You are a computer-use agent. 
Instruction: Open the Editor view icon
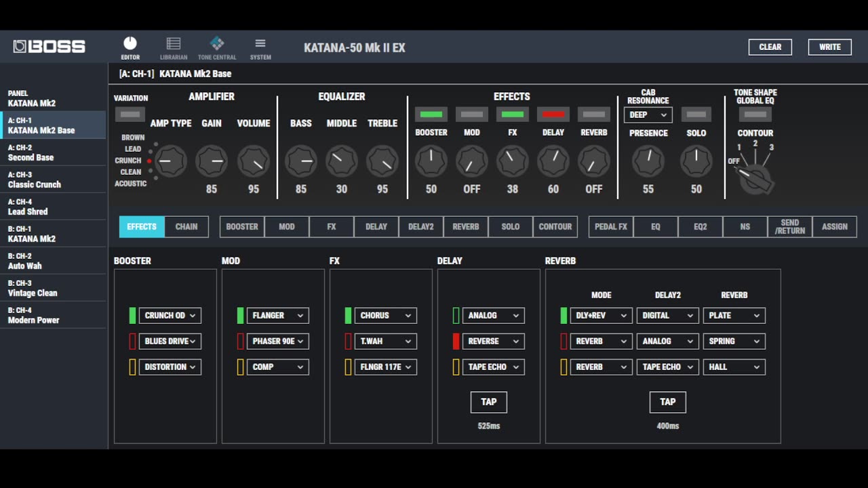130,44
